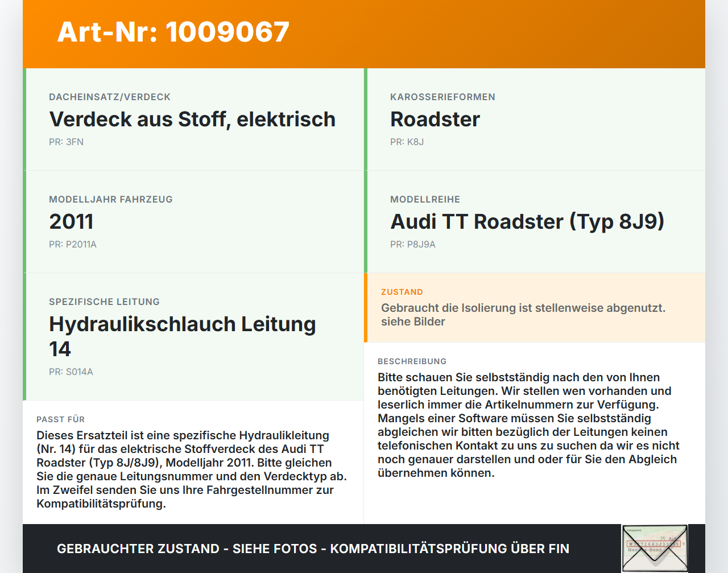This screenshot has height=573, width=728.
Task: Click 'Audi TT Roadster (Typ 8J9)' value
Action: pyautogui.click(x=527, y=221)
